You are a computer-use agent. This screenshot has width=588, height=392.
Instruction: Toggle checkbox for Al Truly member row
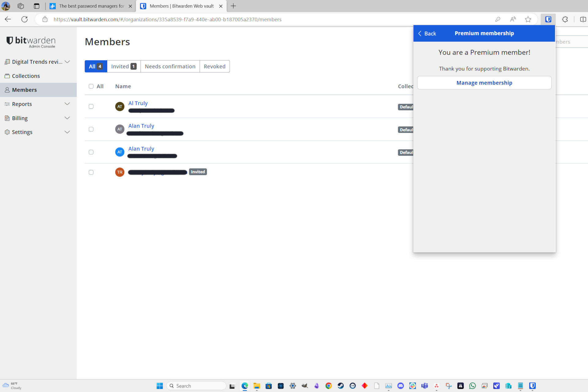pos(91,106)
